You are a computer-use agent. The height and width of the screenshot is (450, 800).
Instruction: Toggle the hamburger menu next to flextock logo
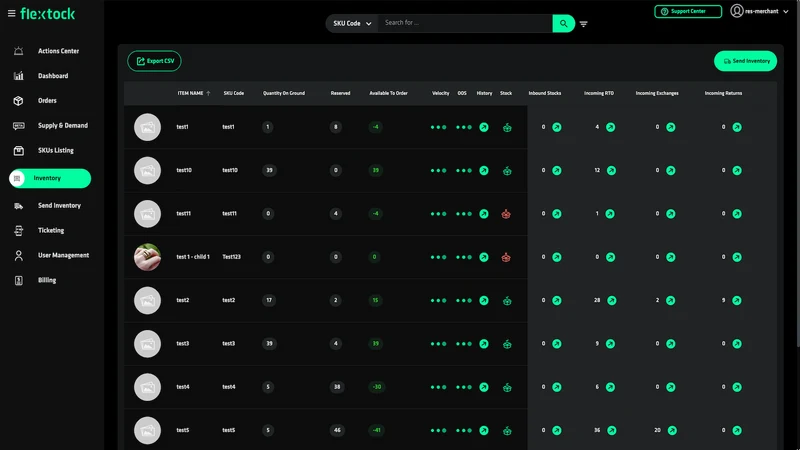tap(11, 13)
